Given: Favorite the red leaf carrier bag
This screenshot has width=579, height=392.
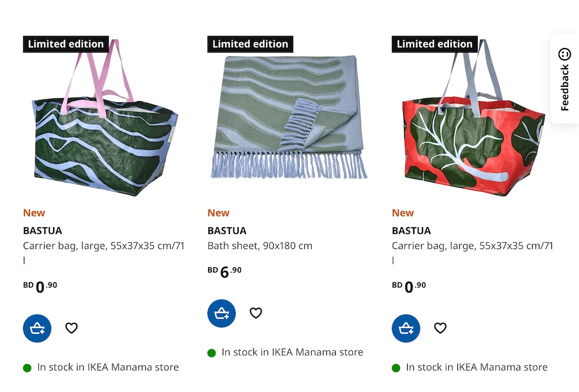Looking at the screenshot, I should coord(440,328).
